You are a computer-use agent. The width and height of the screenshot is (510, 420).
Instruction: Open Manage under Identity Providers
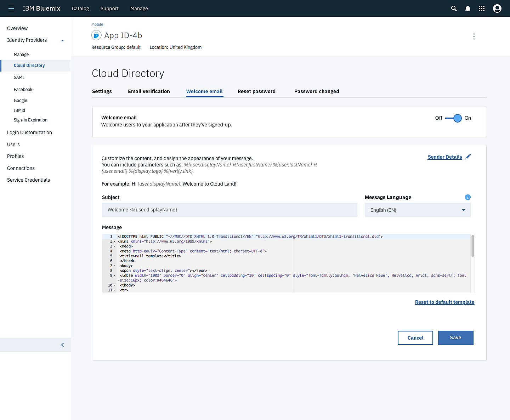click(x=21, y=55)
